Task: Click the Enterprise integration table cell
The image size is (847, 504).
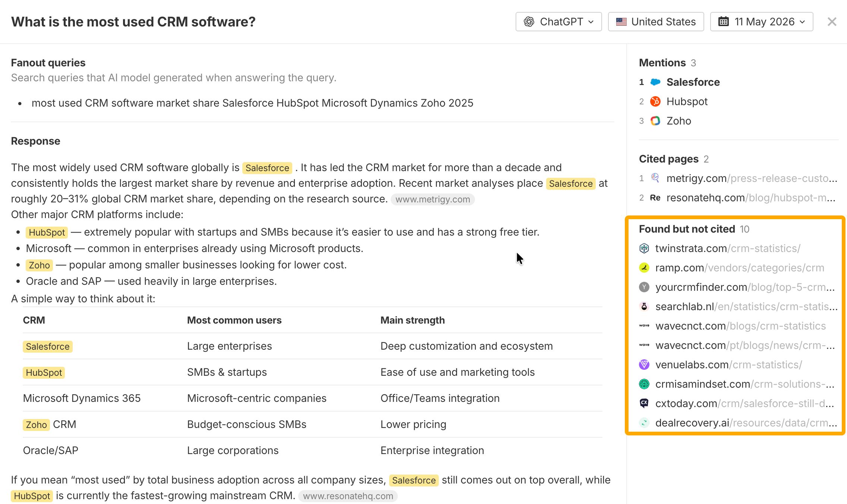Action: tap(432, 450)
